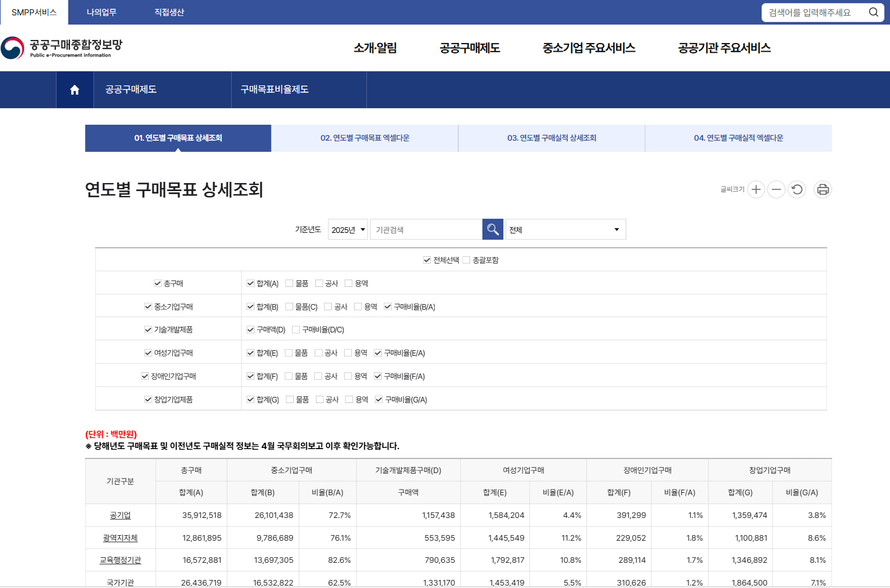Decrease font size with minus icon

coord(776,189)
